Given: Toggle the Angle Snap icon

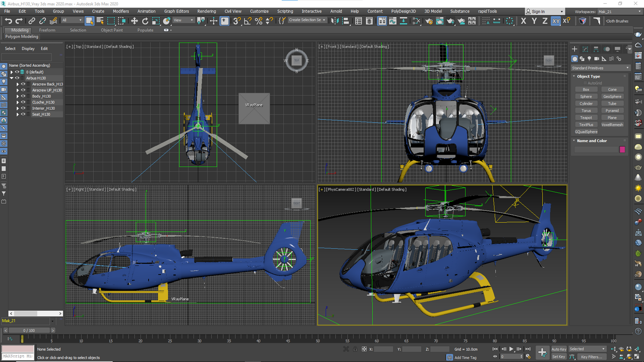Looking at the screenshot, I should point(248,21).
